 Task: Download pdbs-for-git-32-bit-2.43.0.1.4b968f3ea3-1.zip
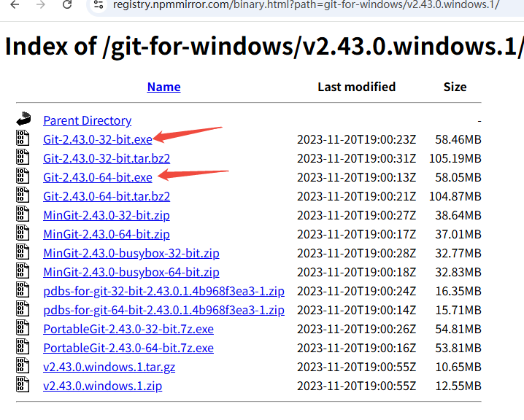(x=163, y=292)
